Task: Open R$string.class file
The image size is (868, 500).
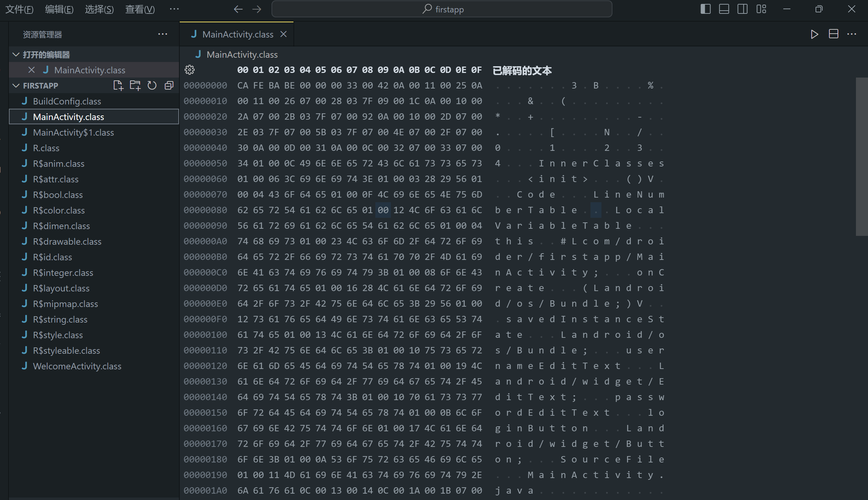Action: pyautogui.click(x=94, y=319)
